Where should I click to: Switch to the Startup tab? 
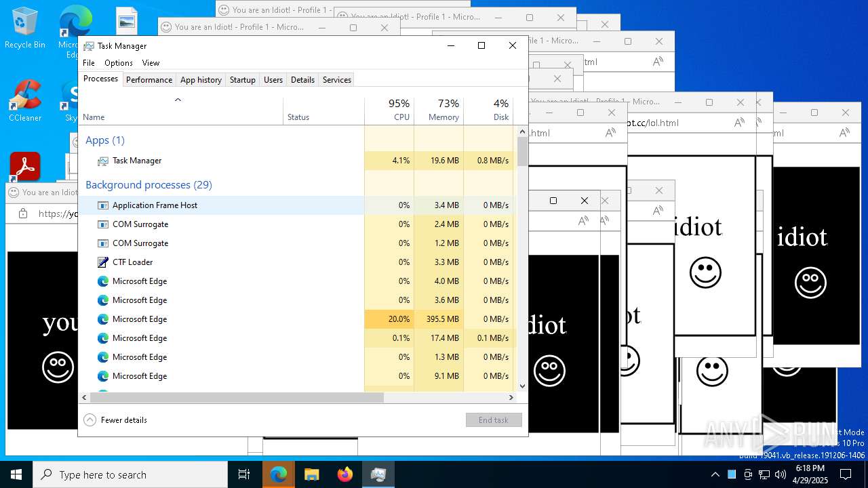[x=242, y=80]
